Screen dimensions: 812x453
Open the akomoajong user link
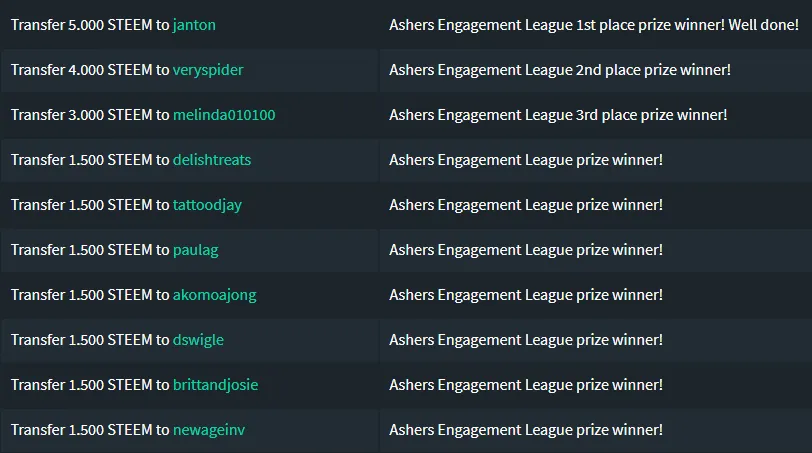tap(214, 295)
